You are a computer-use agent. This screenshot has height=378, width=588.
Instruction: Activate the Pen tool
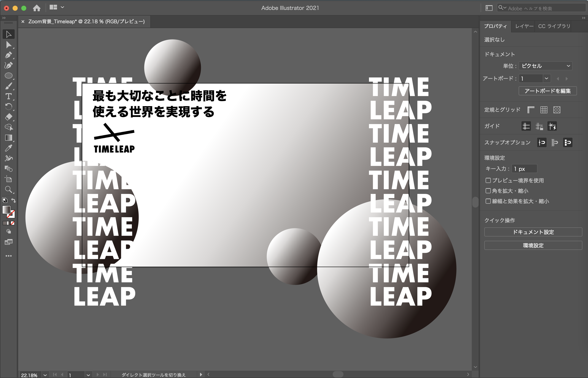click(x=8, y=55)
